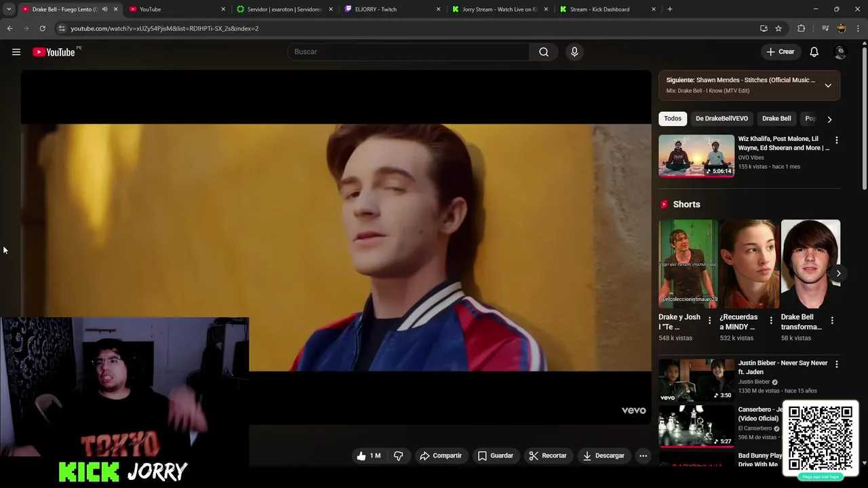The width and height of the screenshot is (868, 488).
Task: Open the OVO Vibes channel link
Action: [751, 157]
